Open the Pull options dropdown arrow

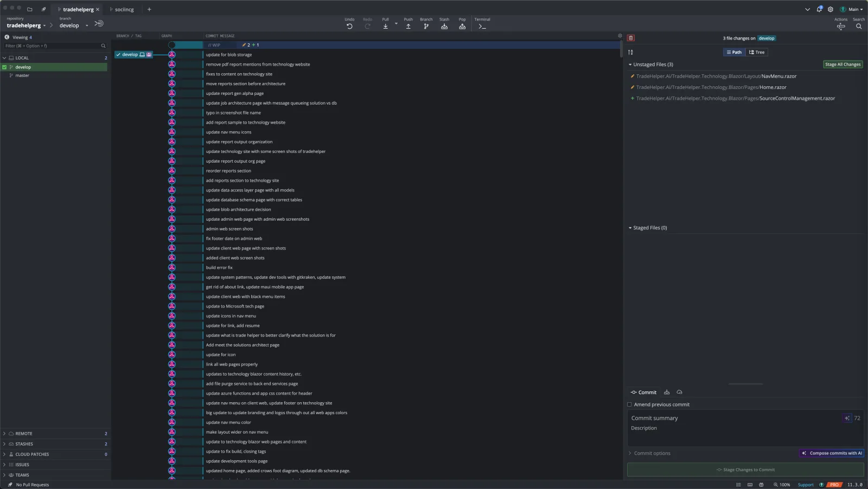point(396,23)
